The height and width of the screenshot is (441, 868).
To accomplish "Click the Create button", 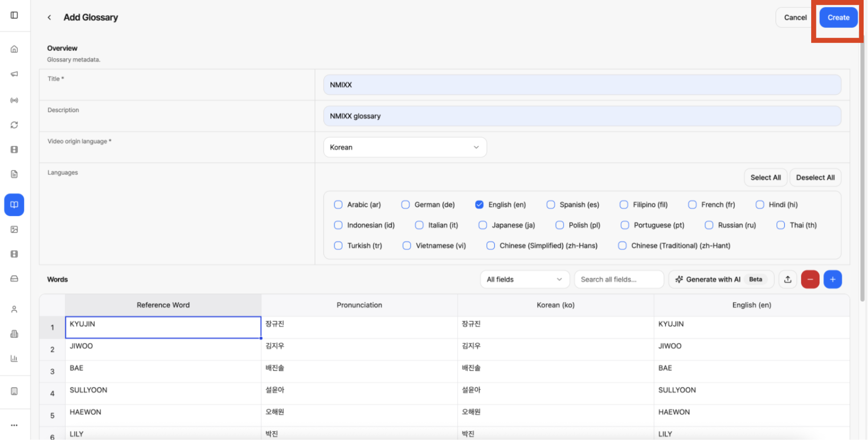I will [838, 17].
